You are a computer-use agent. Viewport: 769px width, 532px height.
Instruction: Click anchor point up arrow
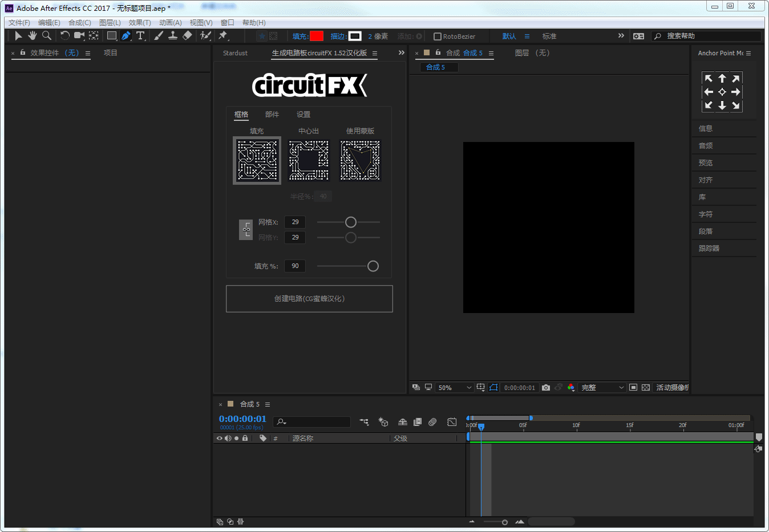coord(722,79)
